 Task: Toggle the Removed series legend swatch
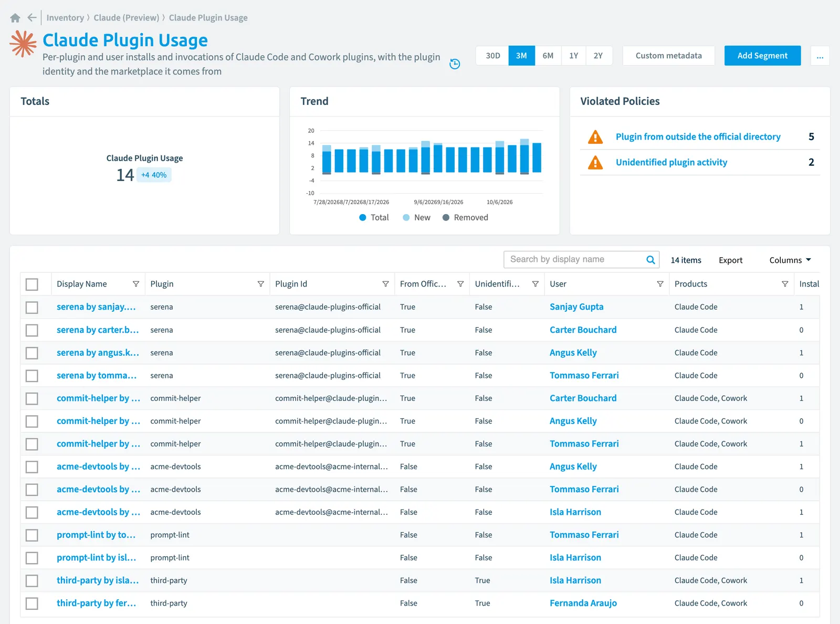coord(446,217)
